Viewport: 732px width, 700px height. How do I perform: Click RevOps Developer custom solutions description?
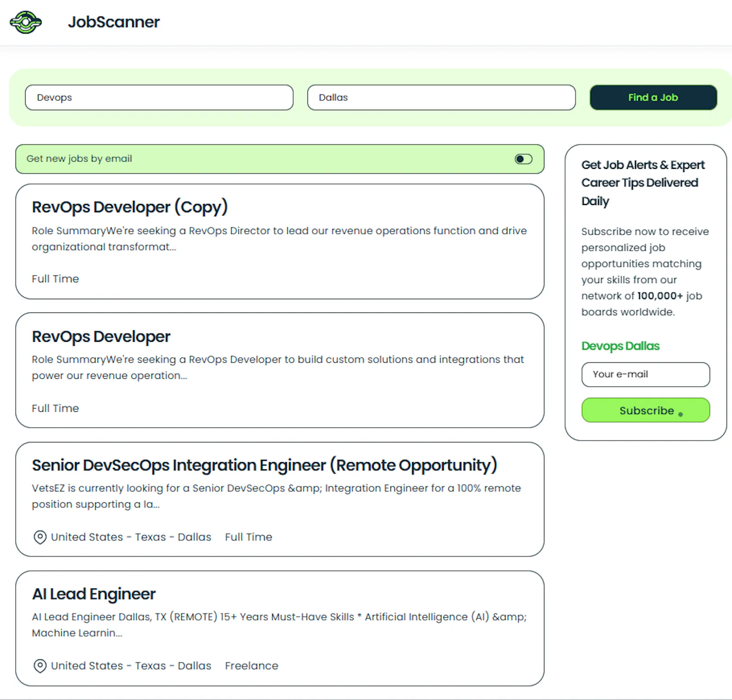[x=278, y=367]
